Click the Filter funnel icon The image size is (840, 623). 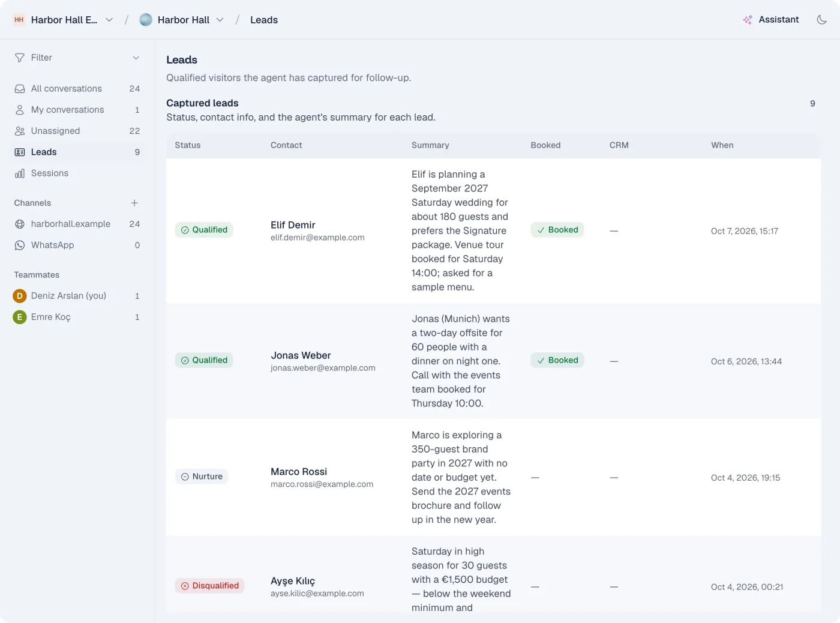20,58
